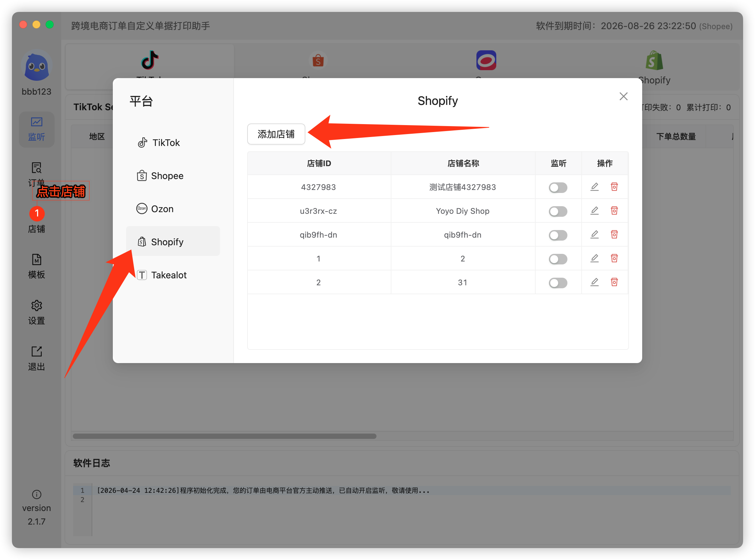Click store ID cell u3r3rx-cz
The height and width of the screenshot is (560, 755).
318,211
